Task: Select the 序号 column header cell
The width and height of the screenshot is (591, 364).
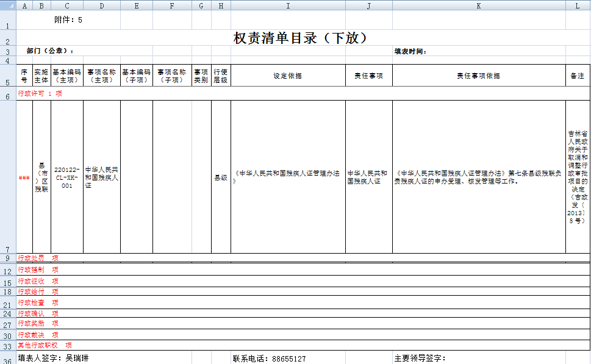Action: [x=24, y=75]
